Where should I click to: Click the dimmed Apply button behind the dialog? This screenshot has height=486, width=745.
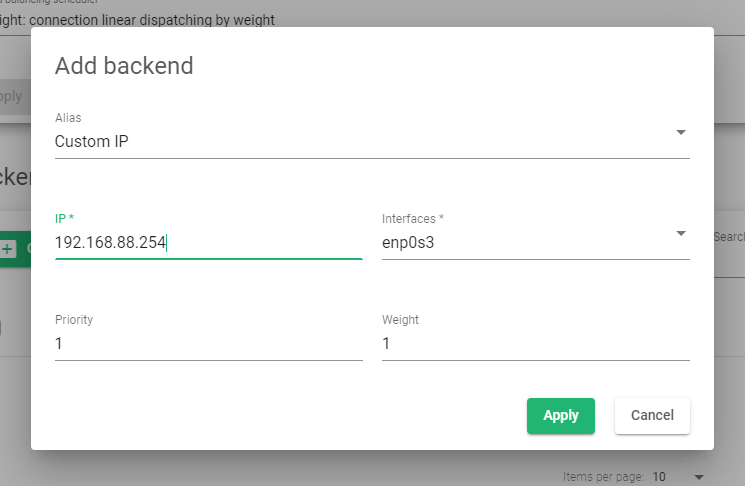[11, 96]
